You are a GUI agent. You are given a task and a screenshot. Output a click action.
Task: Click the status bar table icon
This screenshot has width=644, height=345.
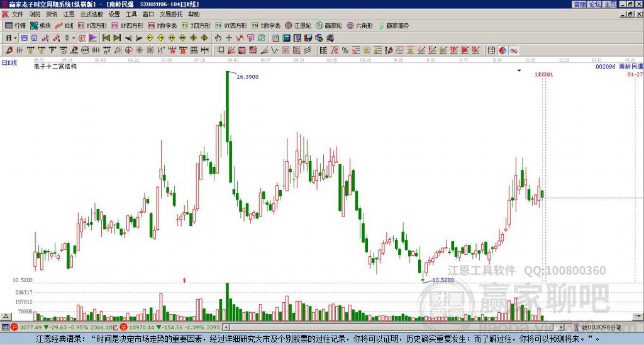point(5,327)
